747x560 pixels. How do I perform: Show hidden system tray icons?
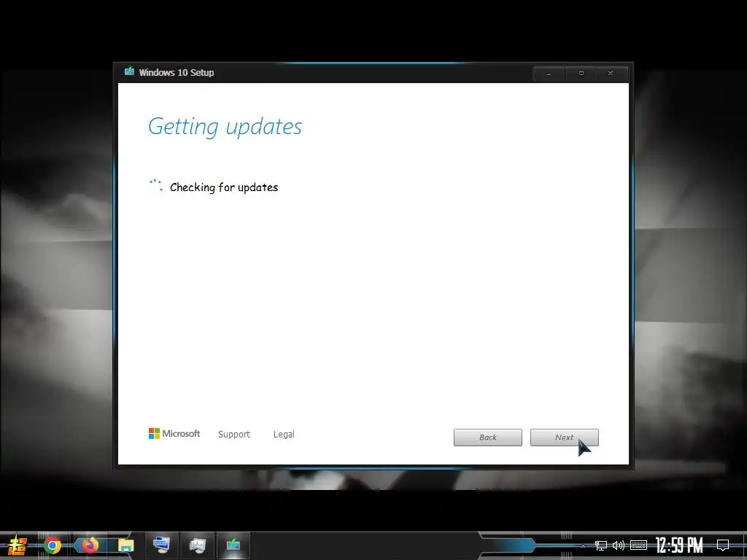583,545
